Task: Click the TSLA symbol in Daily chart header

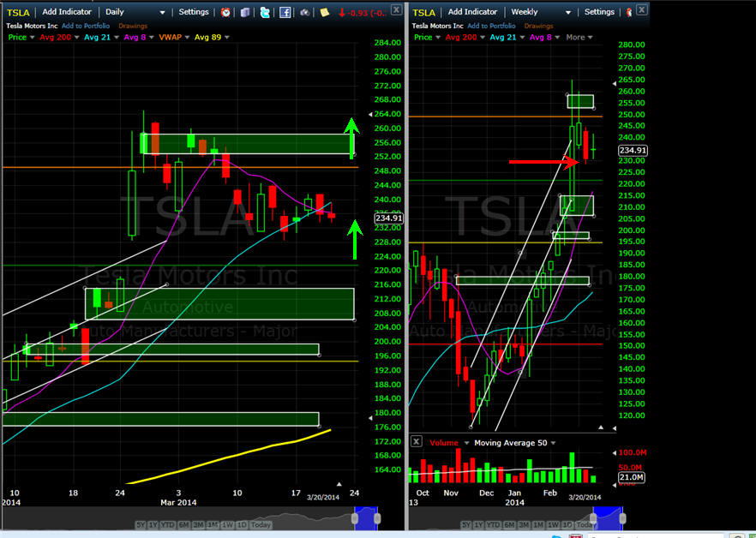Action: 18,13
